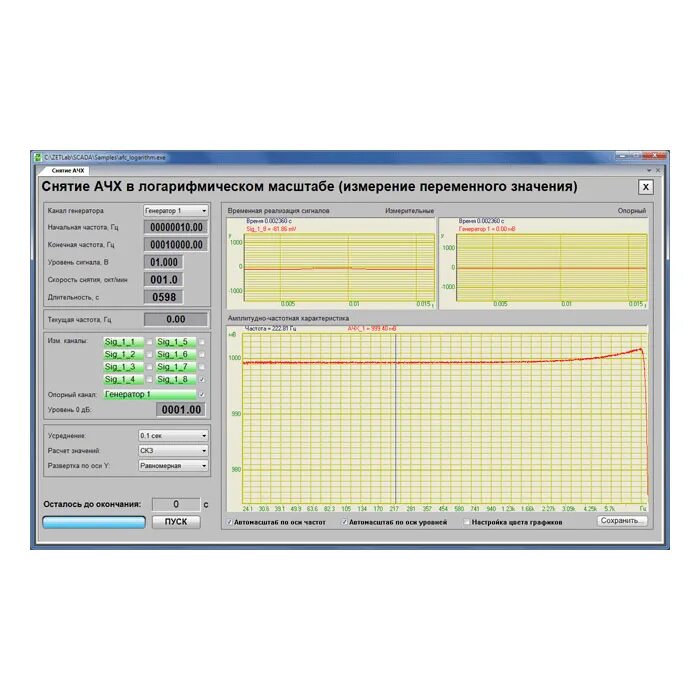Enable the Sig_1_7 channel checkbox
Image resolution: width=700 pixels, height=700 pixels.
(x=202, y=367)
